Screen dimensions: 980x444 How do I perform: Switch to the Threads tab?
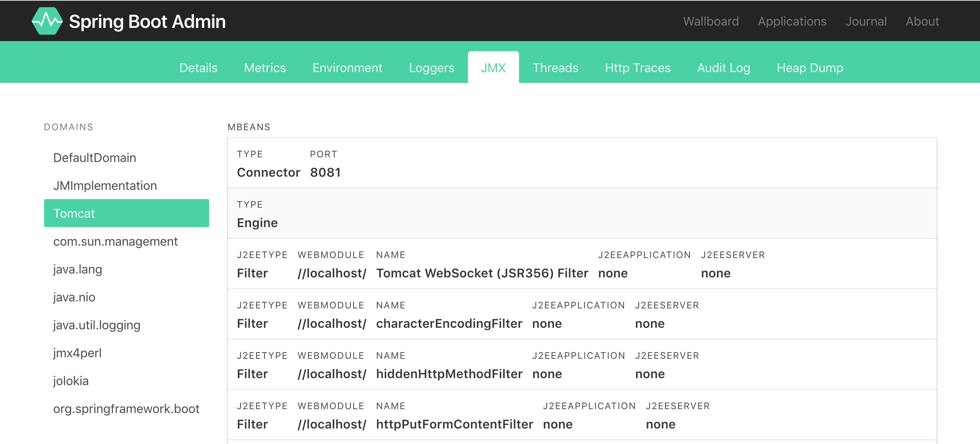(x=555, y=67)
